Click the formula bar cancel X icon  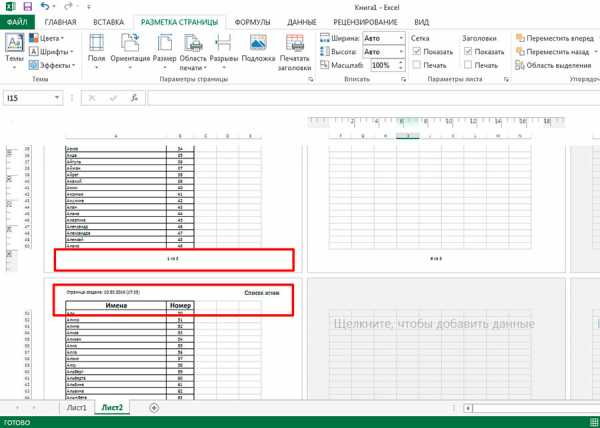click(x=92, y=98)
